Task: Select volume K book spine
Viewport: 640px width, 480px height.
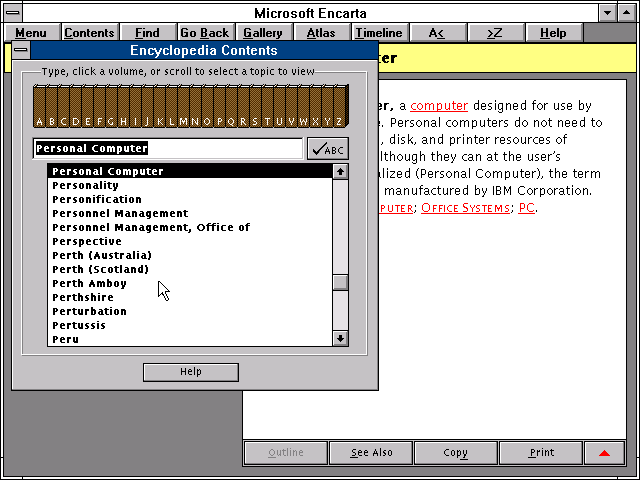Action: pos(160,107)
